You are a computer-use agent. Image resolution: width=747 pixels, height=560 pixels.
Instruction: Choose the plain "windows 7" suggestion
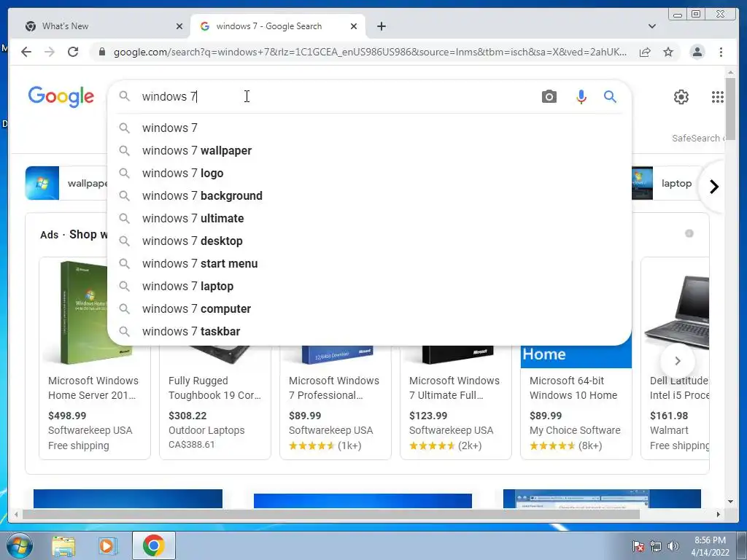370,128
